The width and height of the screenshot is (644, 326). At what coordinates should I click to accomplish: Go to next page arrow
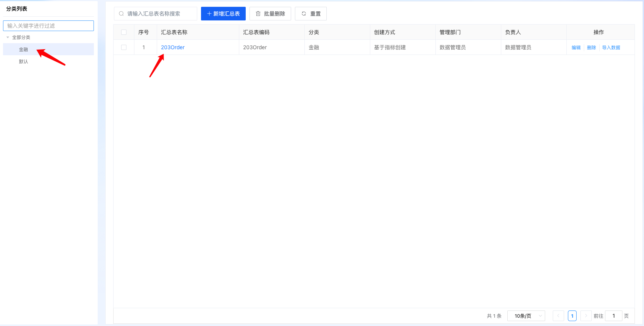586,316
